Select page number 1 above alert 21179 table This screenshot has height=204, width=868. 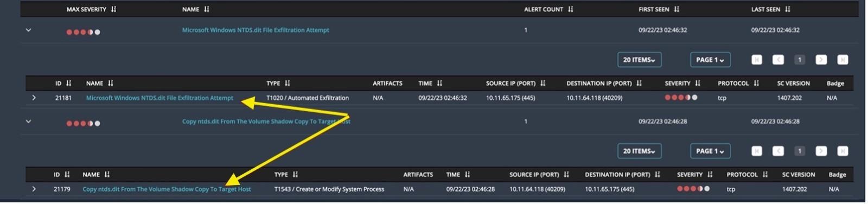point(800,151)
